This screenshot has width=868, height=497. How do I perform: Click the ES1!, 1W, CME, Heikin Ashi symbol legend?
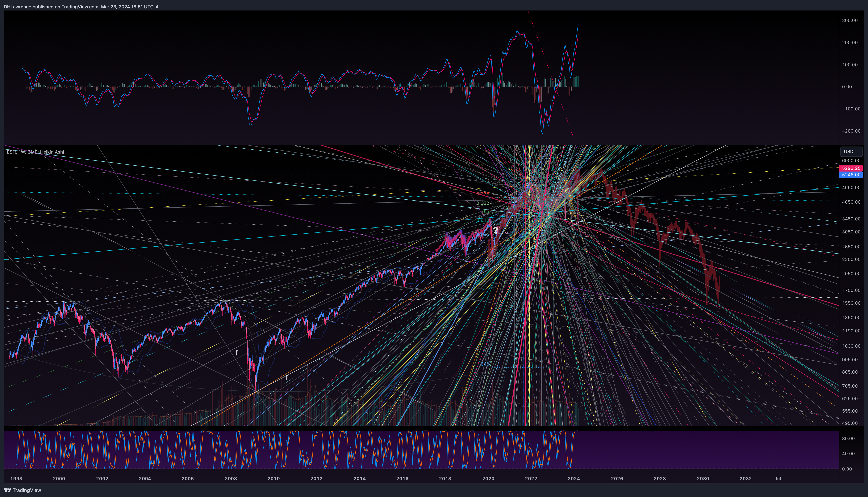pyautogui.click(x=35, y=152)
